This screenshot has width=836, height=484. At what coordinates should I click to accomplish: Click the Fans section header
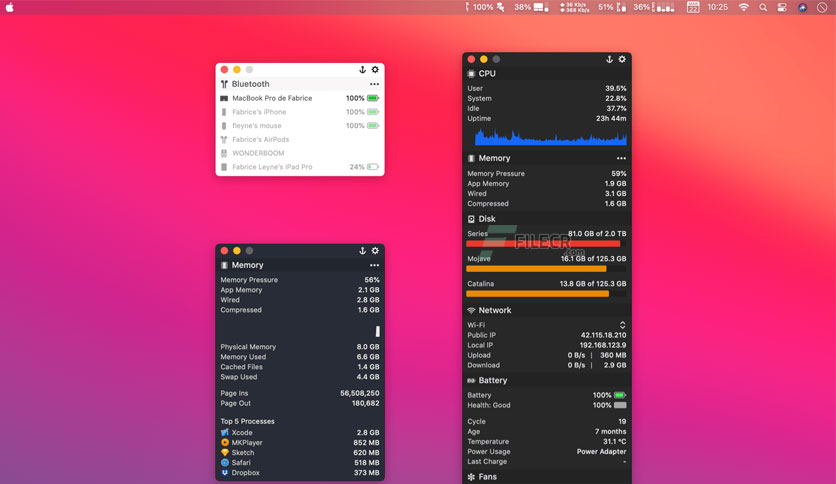tap(547, 477)
